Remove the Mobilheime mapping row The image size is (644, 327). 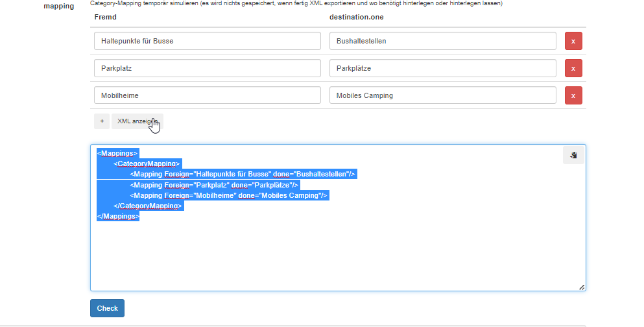click(x=573, y=95)
